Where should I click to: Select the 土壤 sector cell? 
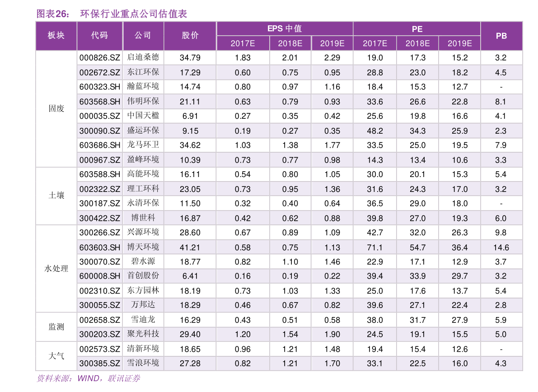(x=56, y=196)
